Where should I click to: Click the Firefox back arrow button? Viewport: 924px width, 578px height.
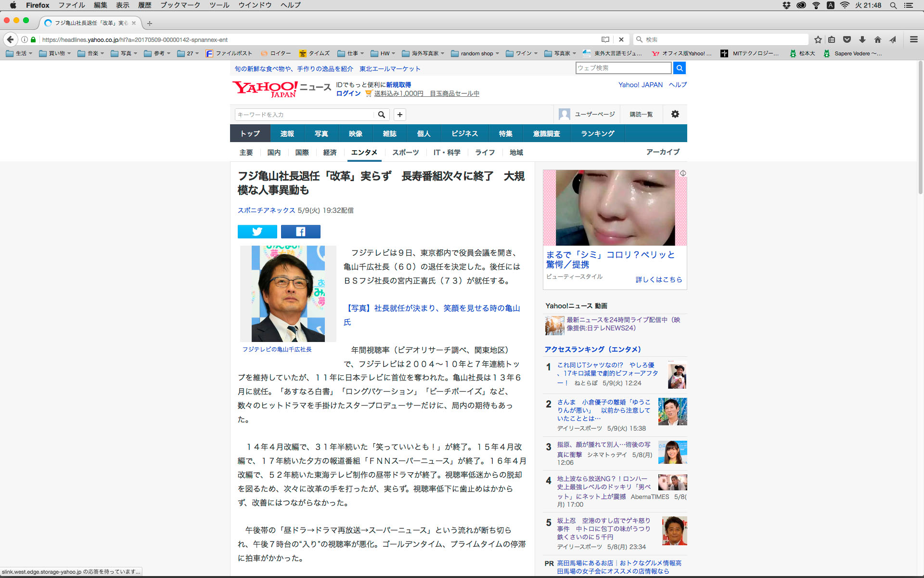click(10, 39)
